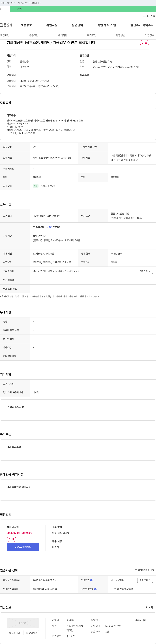Click the certification number K151422506240012
This screenshot has height=644, width=156.
[x=122, y=589]
